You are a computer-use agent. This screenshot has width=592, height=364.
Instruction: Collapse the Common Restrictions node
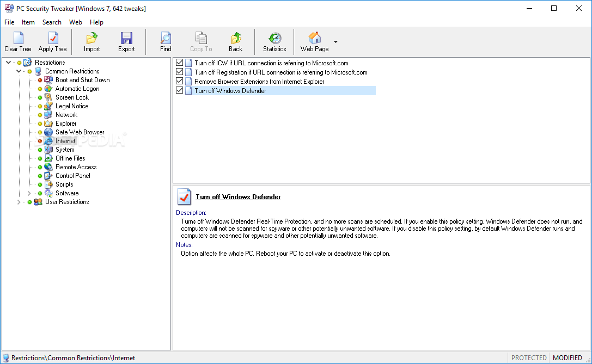point(19,71)
